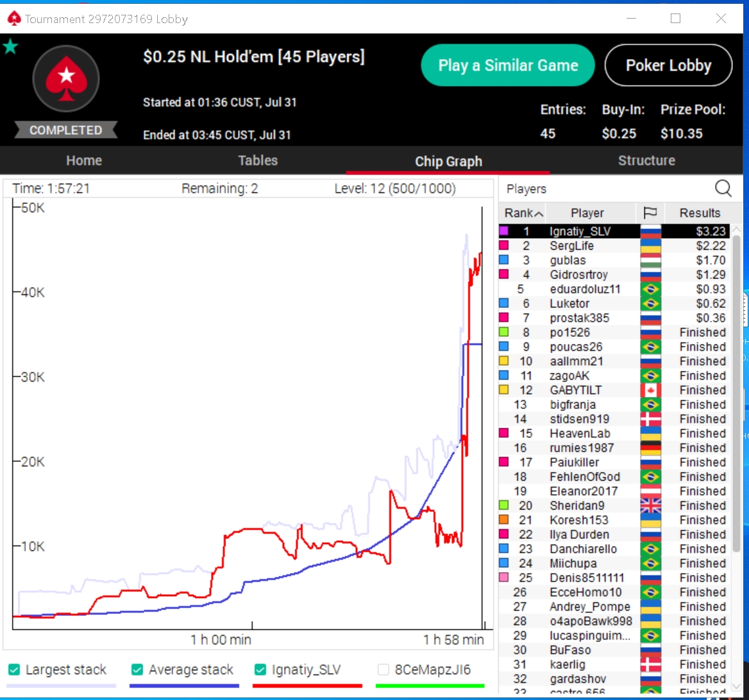Click the players list scroll-down arrow
Screen dimensions: 749x700
[x=737, y=687]
